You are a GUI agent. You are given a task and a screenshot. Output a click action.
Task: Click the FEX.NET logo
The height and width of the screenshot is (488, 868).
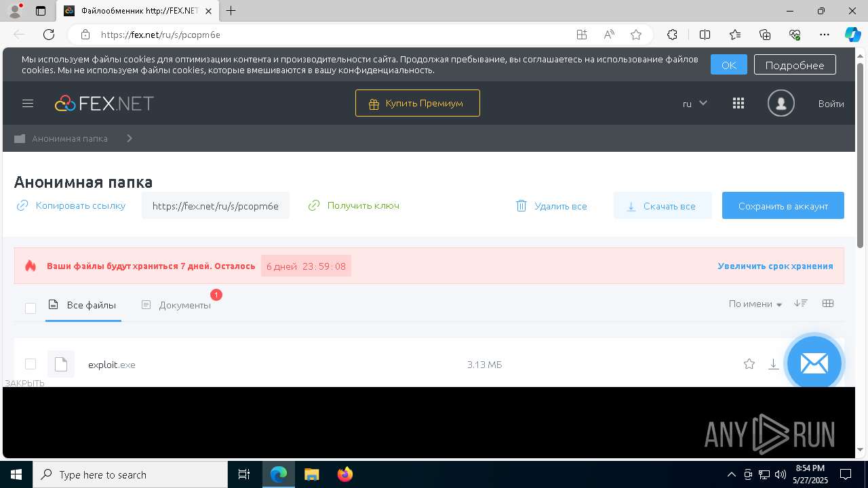click(104, 103)
